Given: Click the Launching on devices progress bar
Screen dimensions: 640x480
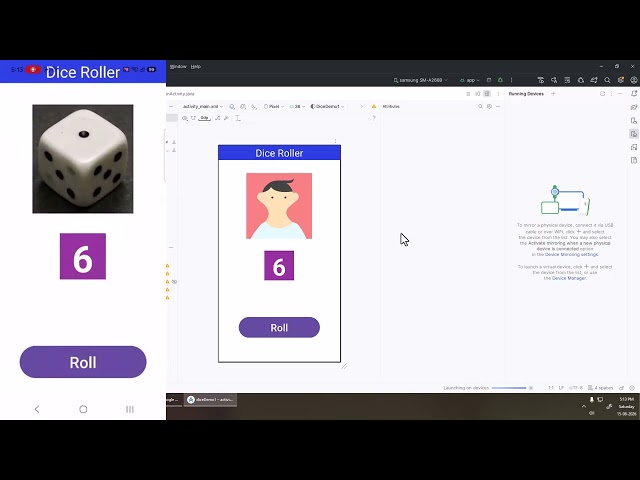Looking at the screenshot, I should 509,388.
